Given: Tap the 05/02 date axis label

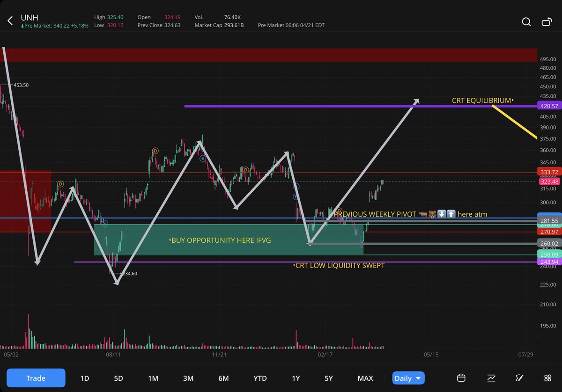Looking at the screenshot, I should click(x=10, y=355).
